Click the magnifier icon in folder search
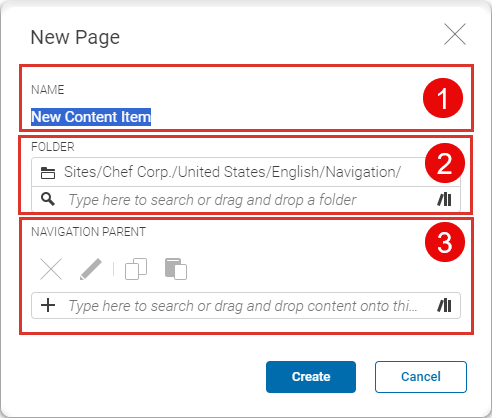The height and width of the screenshot is (418, 492). click(48, 199)
